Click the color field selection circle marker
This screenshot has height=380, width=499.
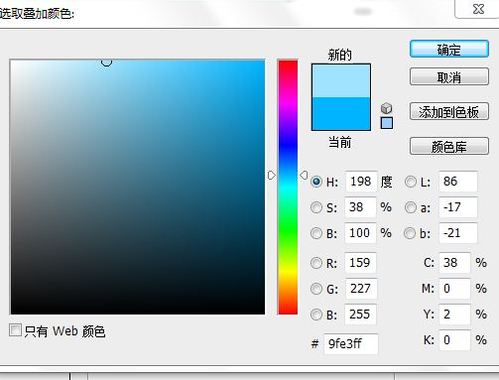(106, 62)
